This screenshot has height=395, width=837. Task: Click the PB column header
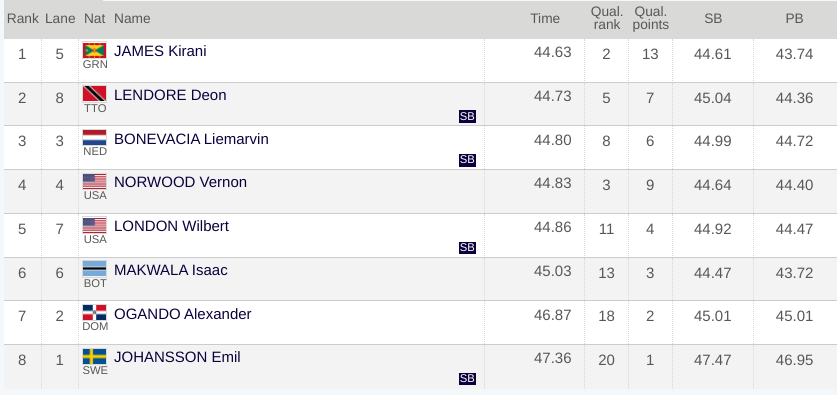[x=794, y=19]
